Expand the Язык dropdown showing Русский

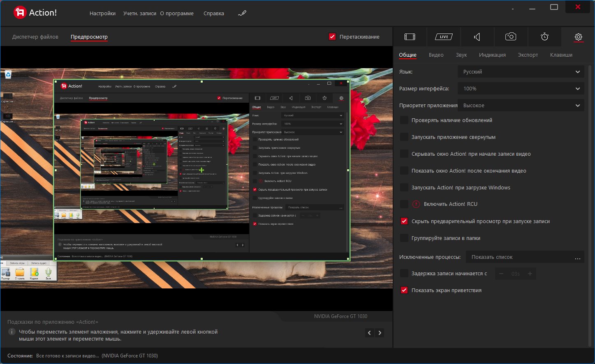point(521,71)
